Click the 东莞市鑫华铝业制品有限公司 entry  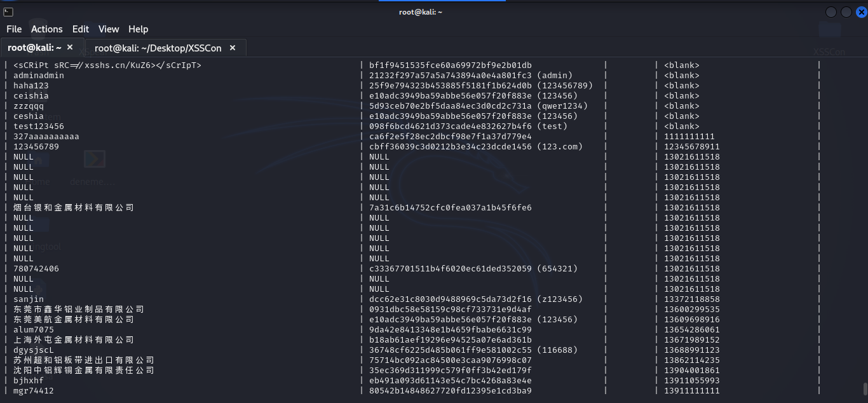[x=79, y=310]
